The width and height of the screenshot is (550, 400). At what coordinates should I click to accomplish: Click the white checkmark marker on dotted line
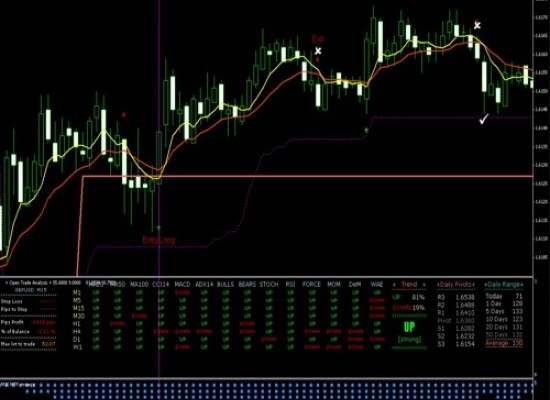[x=484, y=119]
